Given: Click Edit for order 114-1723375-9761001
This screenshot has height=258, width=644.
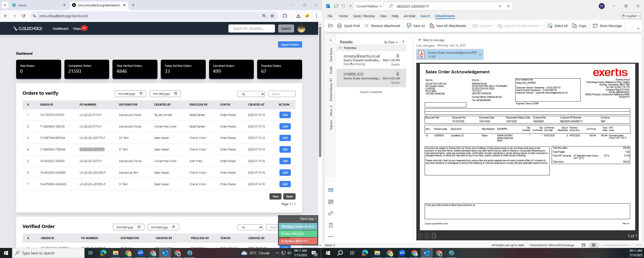Looking at the screenshot, I should point(285,115).
